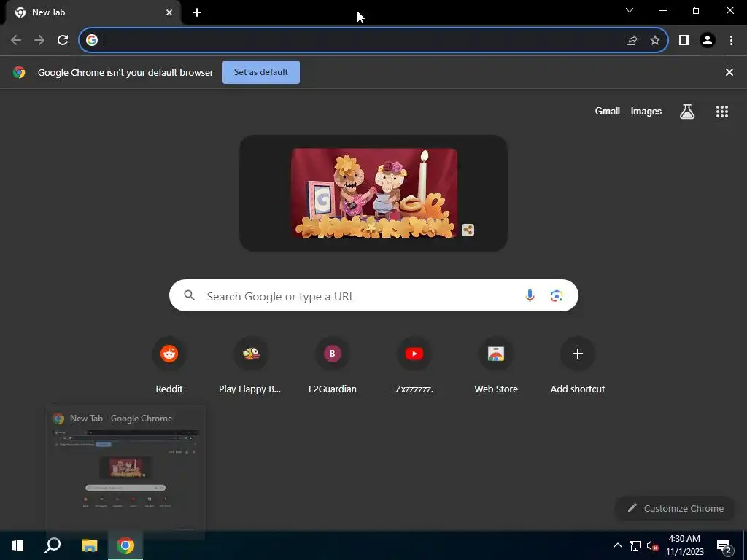Go forward with the forward arrow
Viewport: 747px width, 560px height.
39,41
